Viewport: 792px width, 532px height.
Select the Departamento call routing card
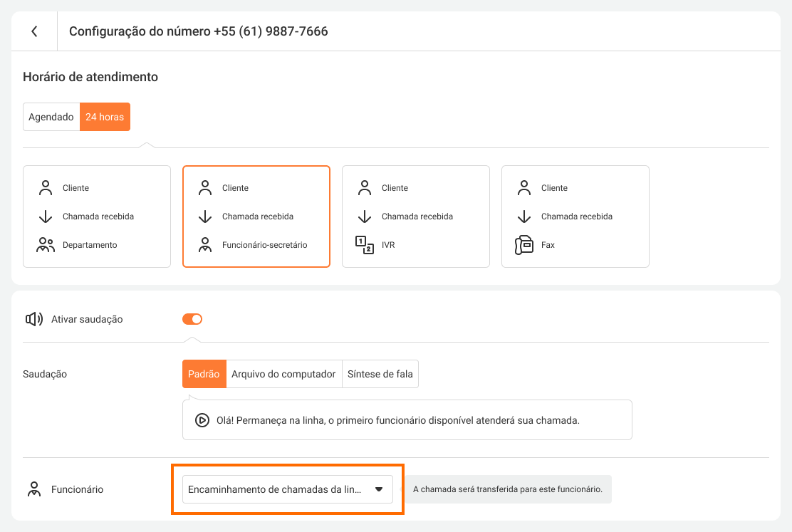[97, 217]
